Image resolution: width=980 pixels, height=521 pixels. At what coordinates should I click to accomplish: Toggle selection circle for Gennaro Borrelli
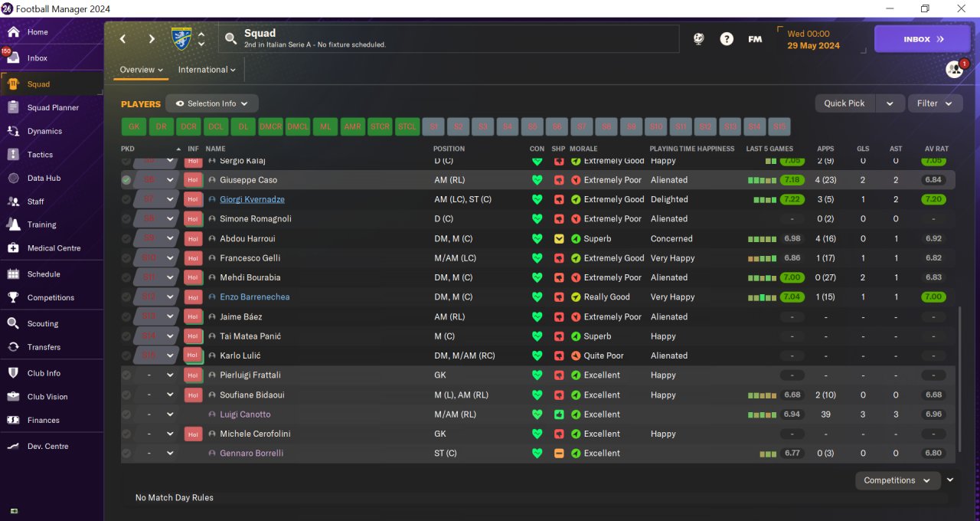point(126,454)
